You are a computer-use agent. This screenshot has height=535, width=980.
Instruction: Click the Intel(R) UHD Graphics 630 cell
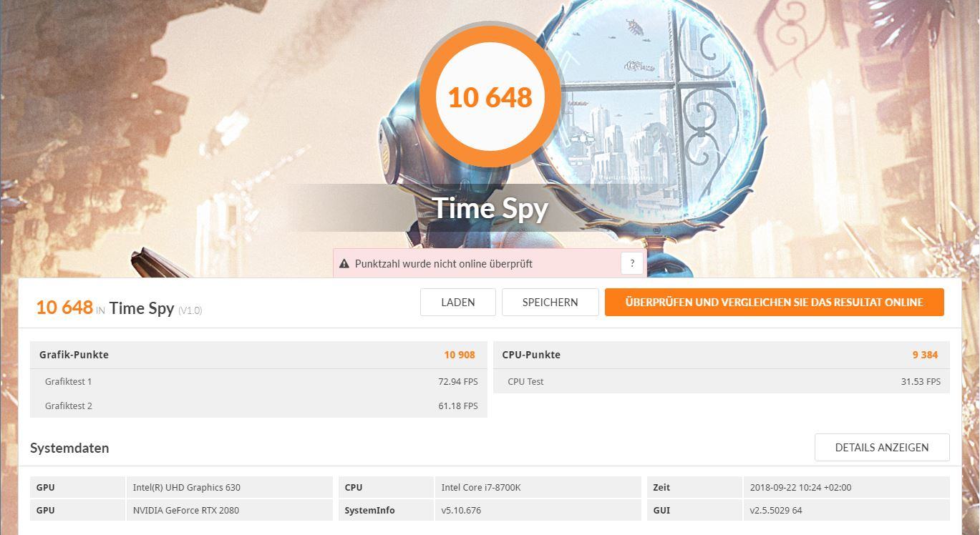229,487
